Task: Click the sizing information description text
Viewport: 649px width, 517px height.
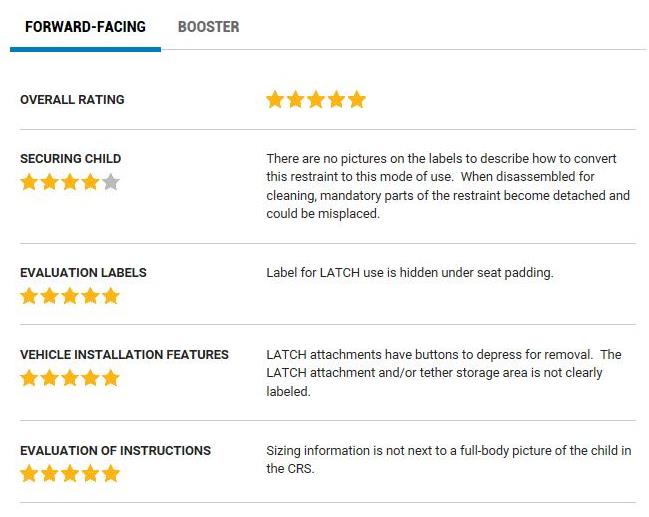Action: [449, 459]
